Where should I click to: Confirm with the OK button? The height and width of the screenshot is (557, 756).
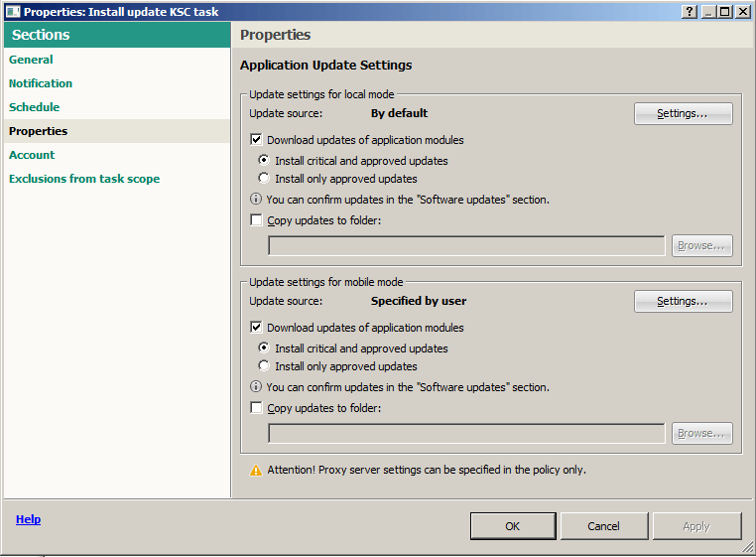[x=513, y=526]
